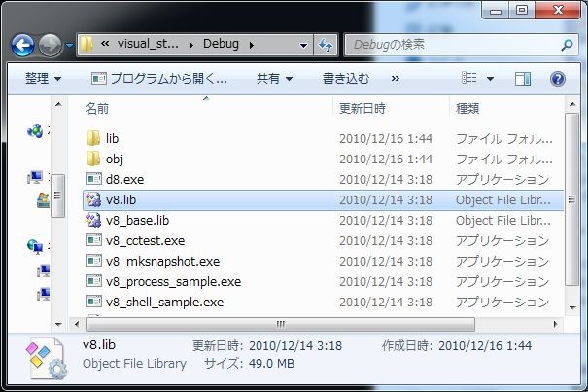This screenshot has height=392, width=588.
Task: Select the visual_st... breadcrumb segment
Action: coord(148,44)
